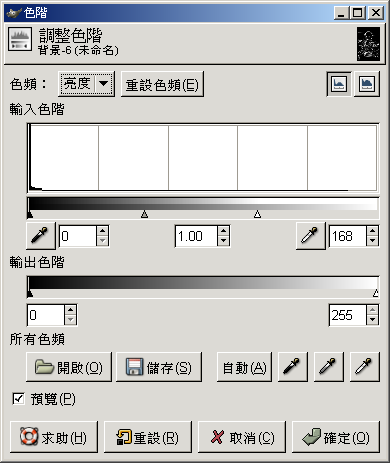Confirm the levels with 確定(O)
Image resolution: width=390 pixels, height=463 pixels.
tap(336, 437)
